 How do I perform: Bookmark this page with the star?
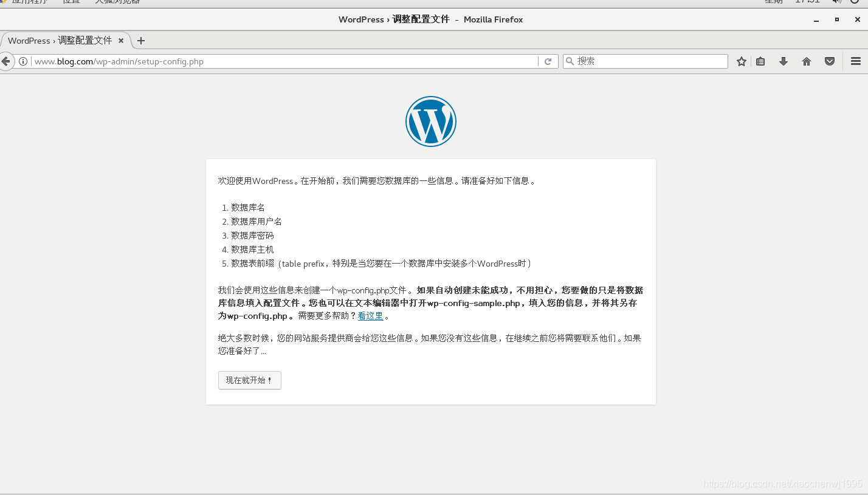[741, 61]
